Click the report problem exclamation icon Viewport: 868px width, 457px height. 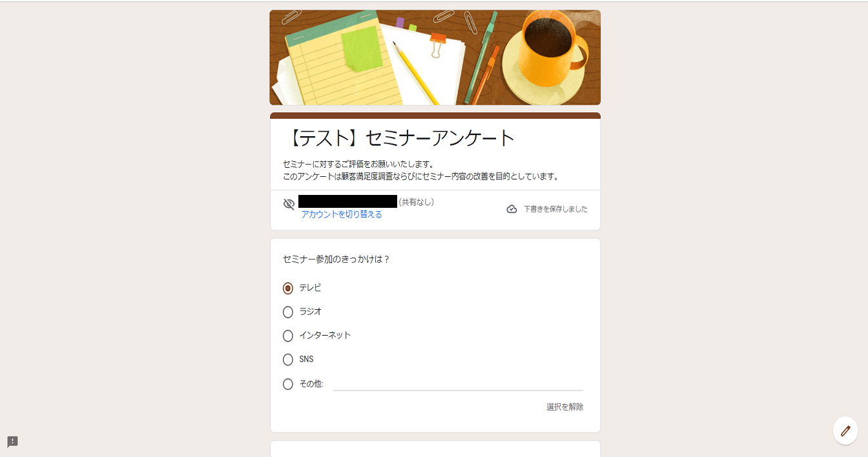point(12,442)
